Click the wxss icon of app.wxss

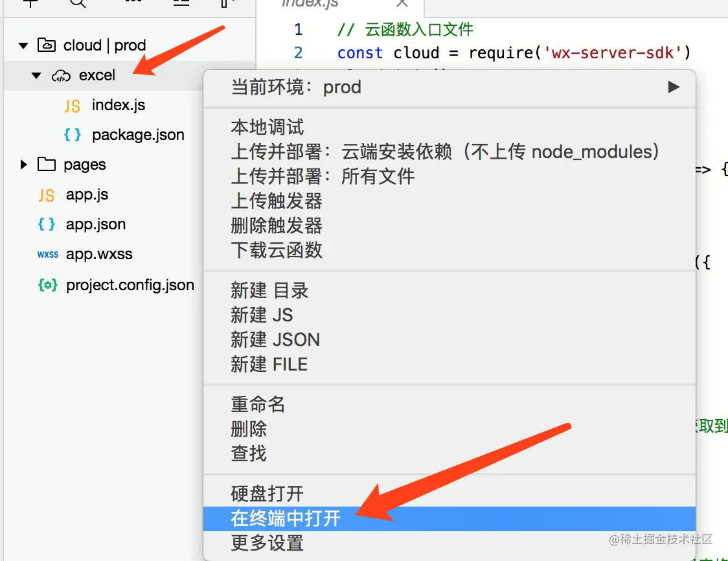click(48, 255)
